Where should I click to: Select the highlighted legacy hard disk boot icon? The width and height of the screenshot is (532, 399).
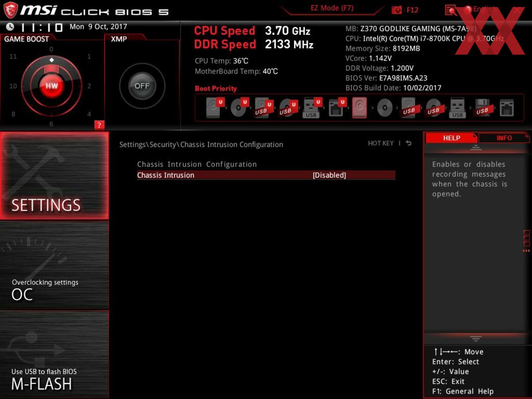pyautogui.click(x=359, y=108)
